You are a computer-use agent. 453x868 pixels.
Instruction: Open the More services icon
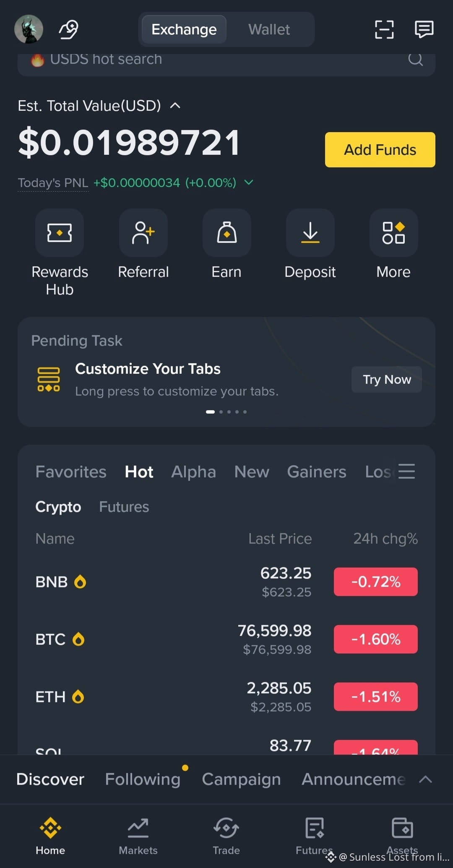pyautogui.click(x=393, y=233)
